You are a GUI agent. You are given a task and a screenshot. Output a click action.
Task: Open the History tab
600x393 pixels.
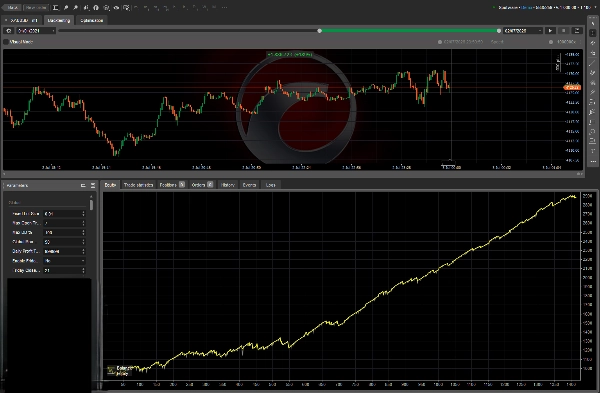point(227,185)
